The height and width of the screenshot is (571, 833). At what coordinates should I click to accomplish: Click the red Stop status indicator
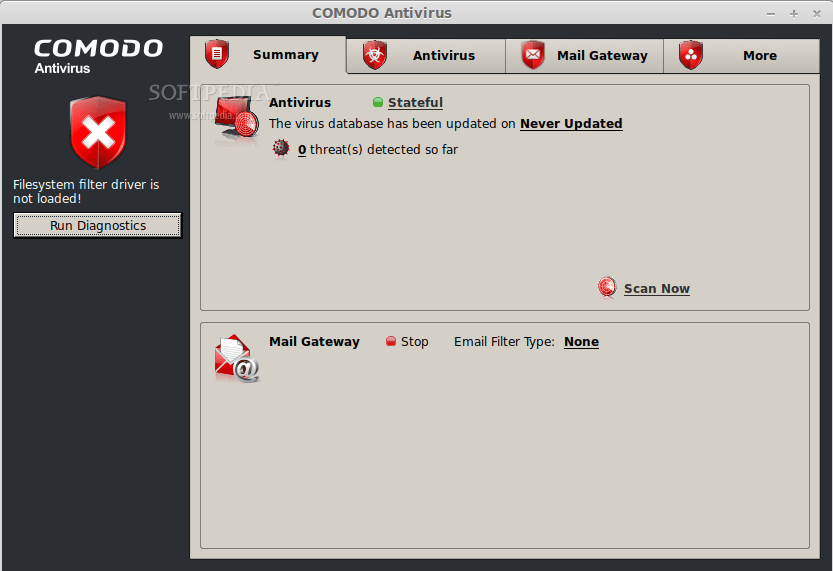pyautogui.click(x=391, y=341)
